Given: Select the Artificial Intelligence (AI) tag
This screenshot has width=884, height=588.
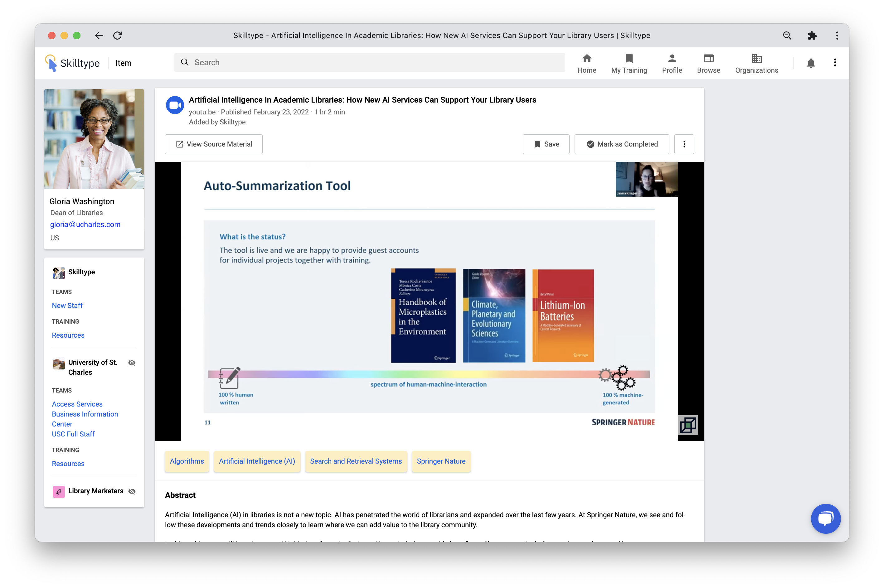Looking at the screenshot, I should [257, 461].
